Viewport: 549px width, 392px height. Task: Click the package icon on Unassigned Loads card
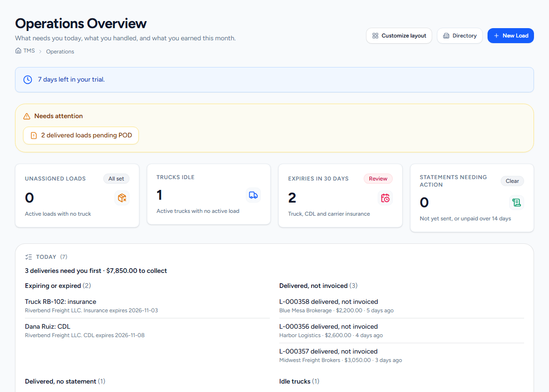[122, 198]
